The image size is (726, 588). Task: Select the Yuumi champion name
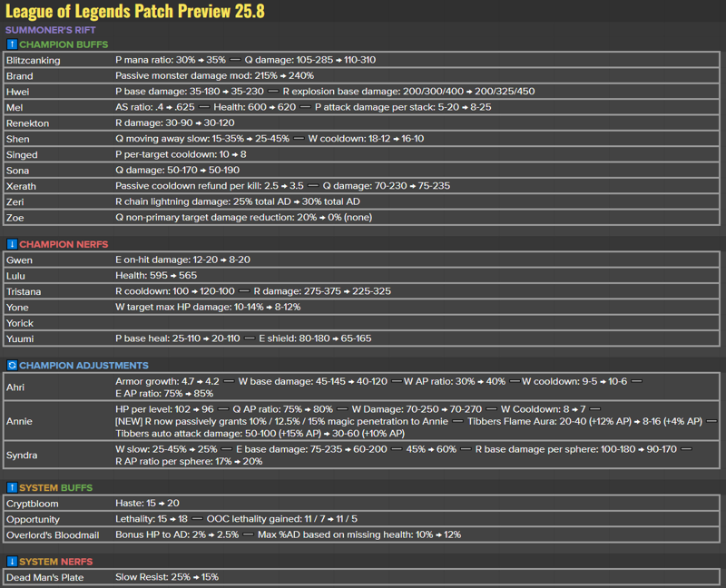[x=20, y=338]
